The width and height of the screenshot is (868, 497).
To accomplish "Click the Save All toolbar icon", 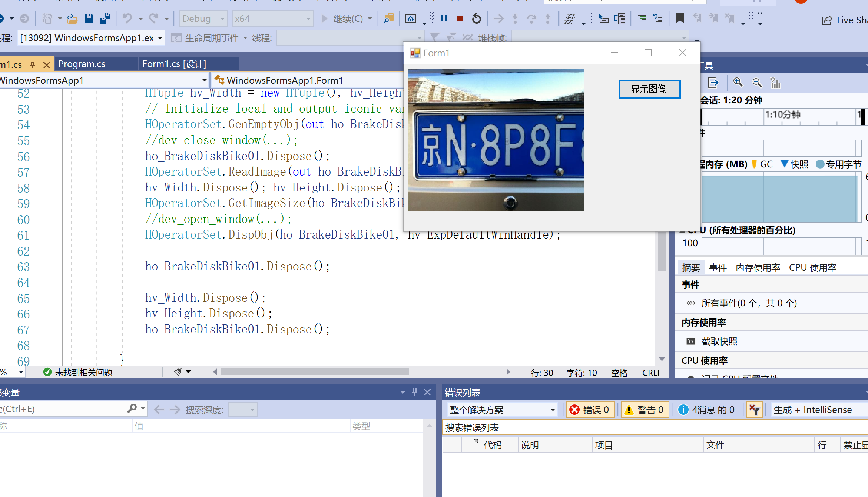I will pos(105,19).
